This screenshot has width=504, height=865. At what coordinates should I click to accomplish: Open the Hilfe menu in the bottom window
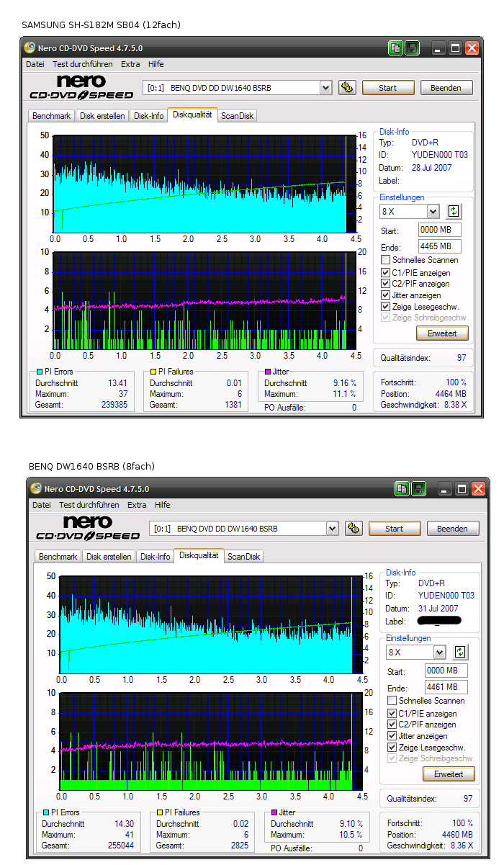[x=162, y=505]
